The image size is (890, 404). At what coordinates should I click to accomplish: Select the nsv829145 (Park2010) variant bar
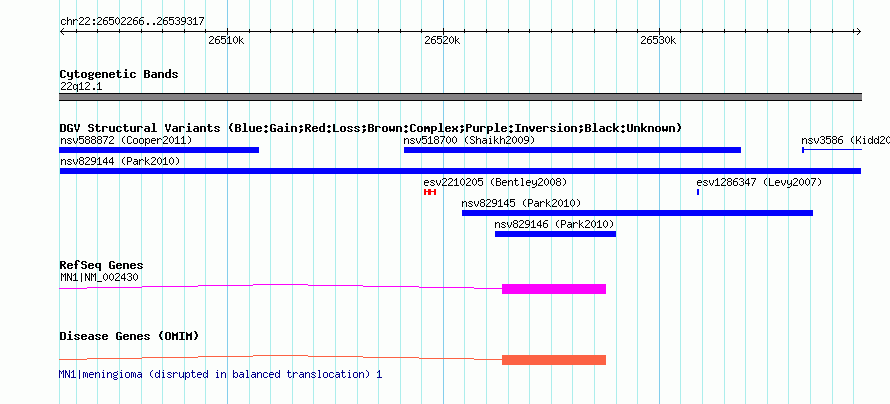[637, 213]
